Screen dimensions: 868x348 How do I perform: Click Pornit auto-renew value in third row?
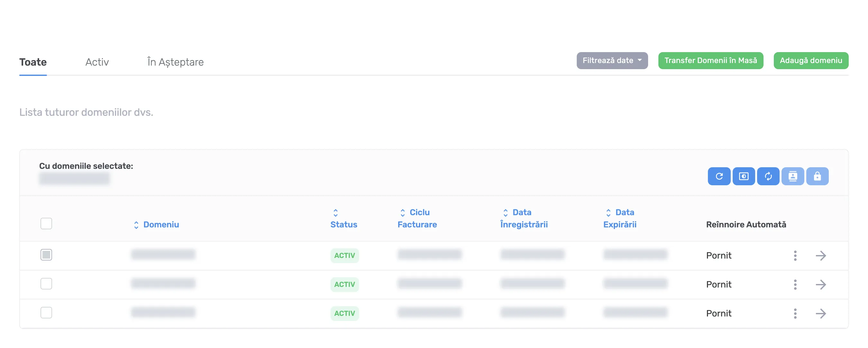(719, 314)
